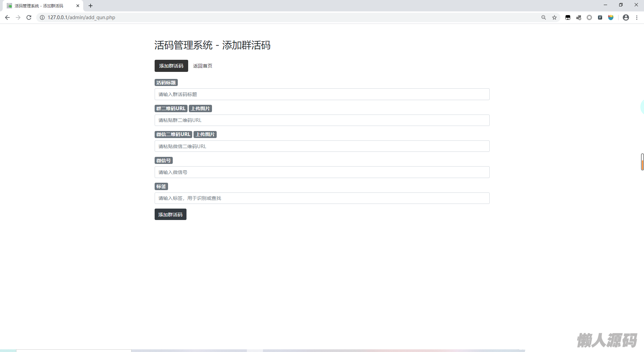Focus the 请输入微信号 field
This screenshot has height=352, width=644.
point(322,172)
